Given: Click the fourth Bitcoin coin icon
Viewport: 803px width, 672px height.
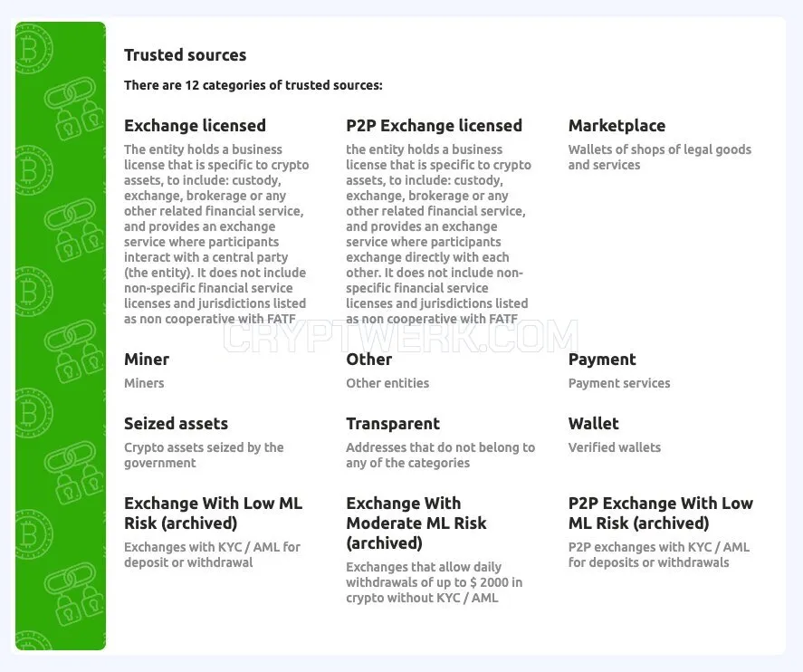Looking at the screenshot, I should pos(33,413).
